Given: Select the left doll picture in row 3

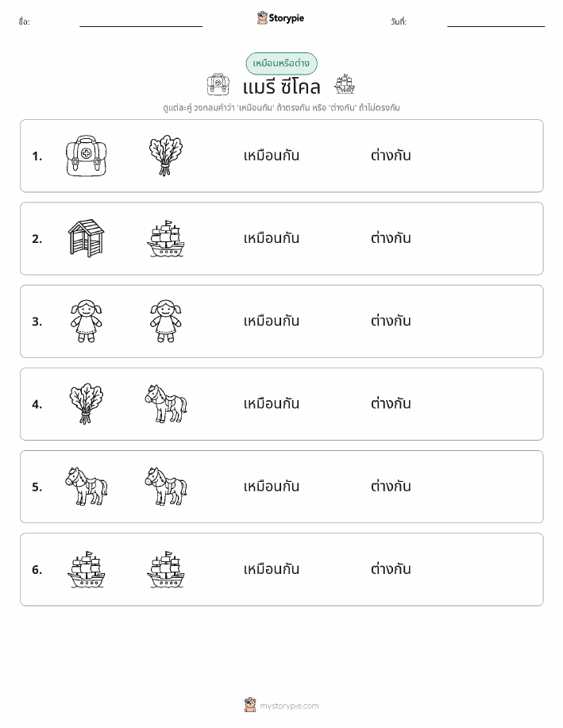Looking at the screenshot, I should [86, 322].
